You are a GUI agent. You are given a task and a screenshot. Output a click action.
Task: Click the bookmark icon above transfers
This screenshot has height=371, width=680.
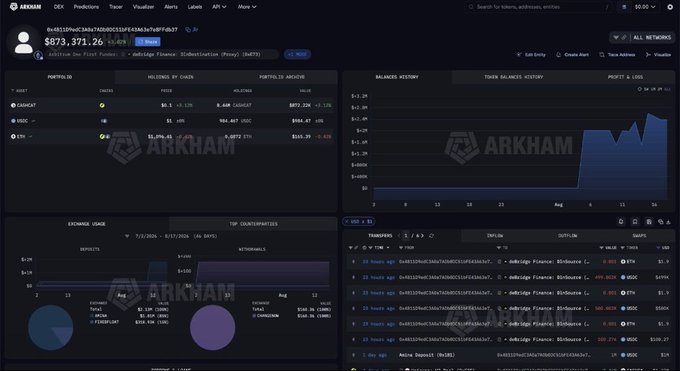coord(635,222)
